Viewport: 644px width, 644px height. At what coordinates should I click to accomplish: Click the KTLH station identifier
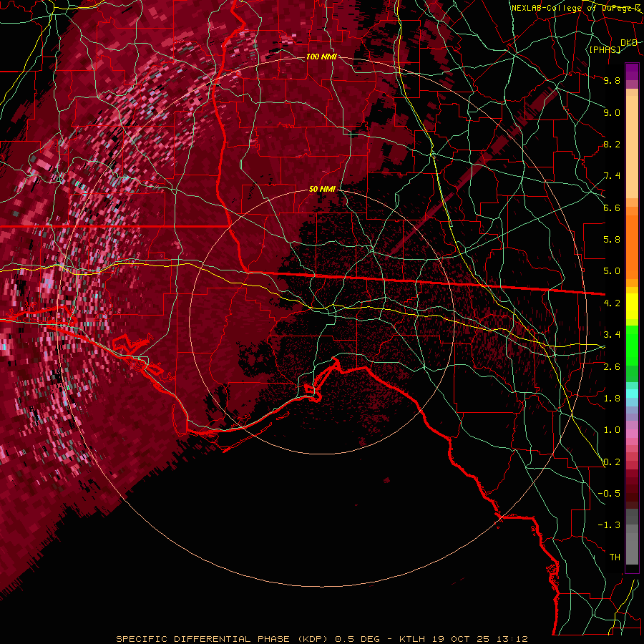coord(412,639)
